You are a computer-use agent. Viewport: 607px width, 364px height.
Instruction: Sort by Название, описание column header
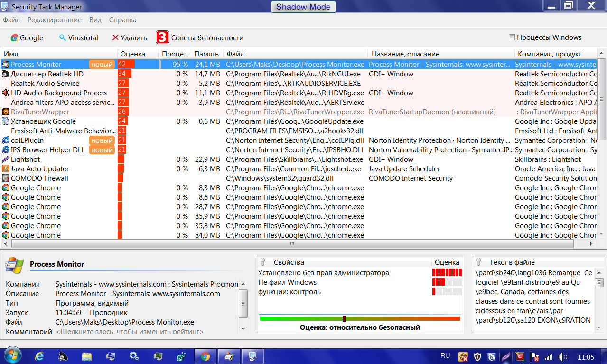click(x=441, y=54)
